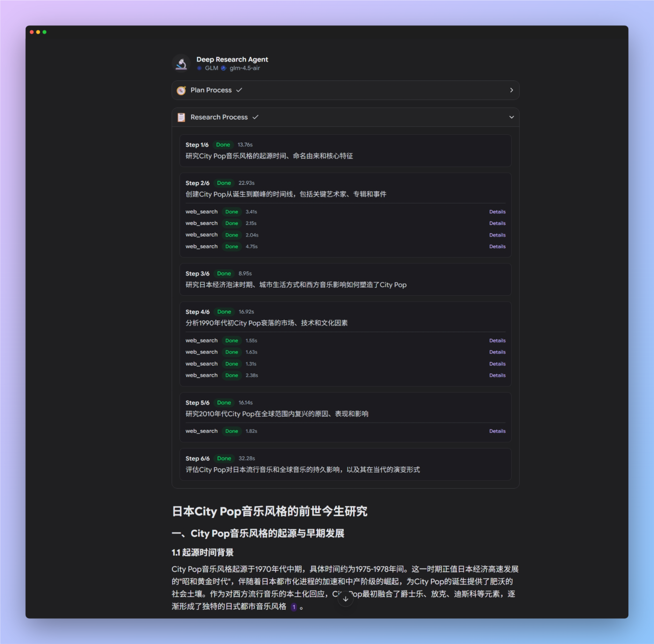Screen dimensions: 654x644
Task: Click the clipboard icon next to Research Process
Action: point(182,117)
